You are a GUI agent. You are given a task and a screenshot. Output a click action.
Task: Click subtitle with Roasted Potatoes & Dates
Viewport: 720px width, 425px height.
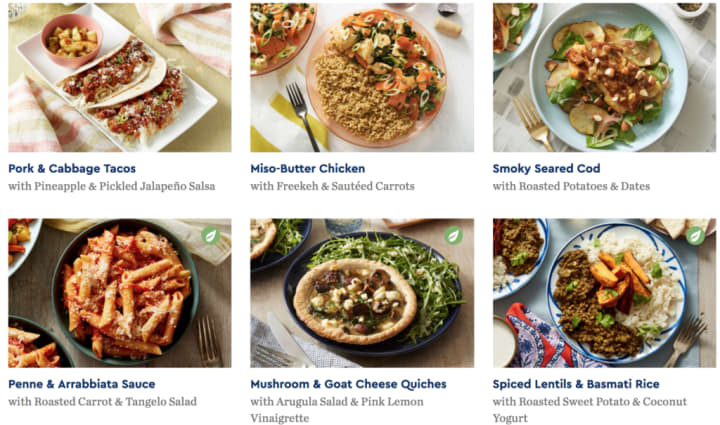tap(571, 186)
